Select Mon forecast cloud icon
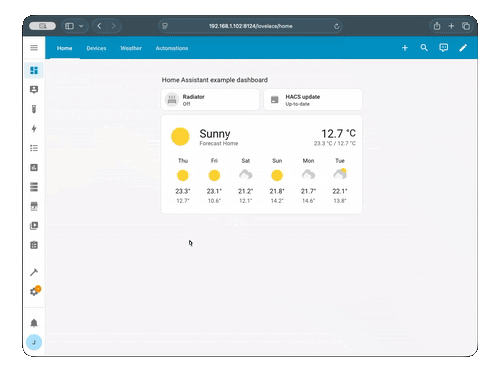This screenshot has width=500, height=386. click(308, 175)
